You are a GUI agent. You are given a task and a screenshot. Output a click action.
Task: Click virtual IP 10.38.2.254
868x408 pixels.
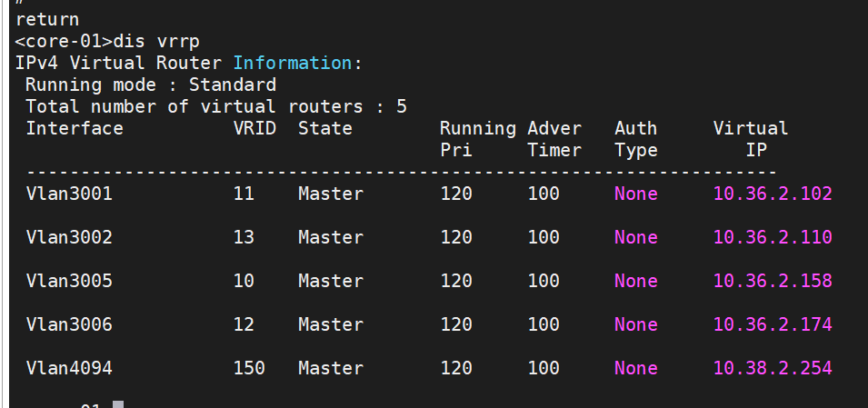click(x=773, y=368)
